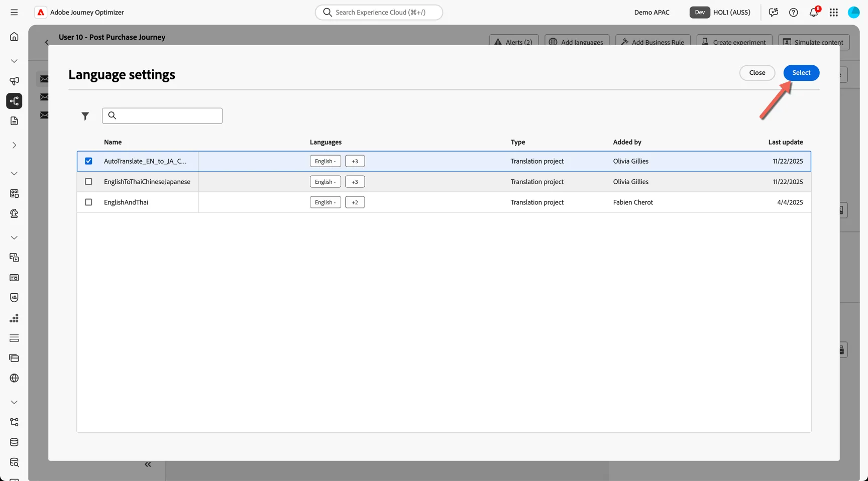The width and height of the screenshot is (868, 481).
Task: Open the Campaigns megaphone icon in sidebar
Action: click(14, 81)
